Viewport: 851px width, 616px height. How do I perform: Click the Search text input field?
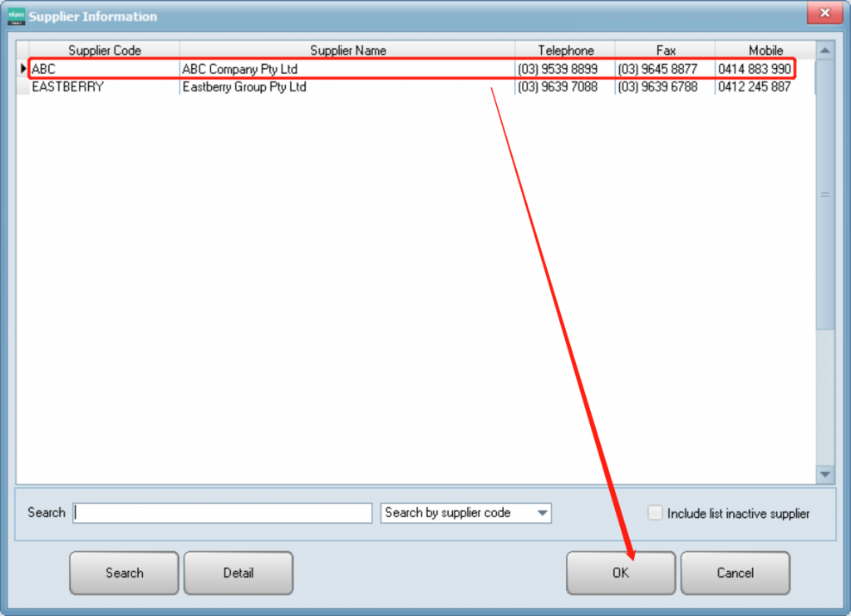[223, 514]
